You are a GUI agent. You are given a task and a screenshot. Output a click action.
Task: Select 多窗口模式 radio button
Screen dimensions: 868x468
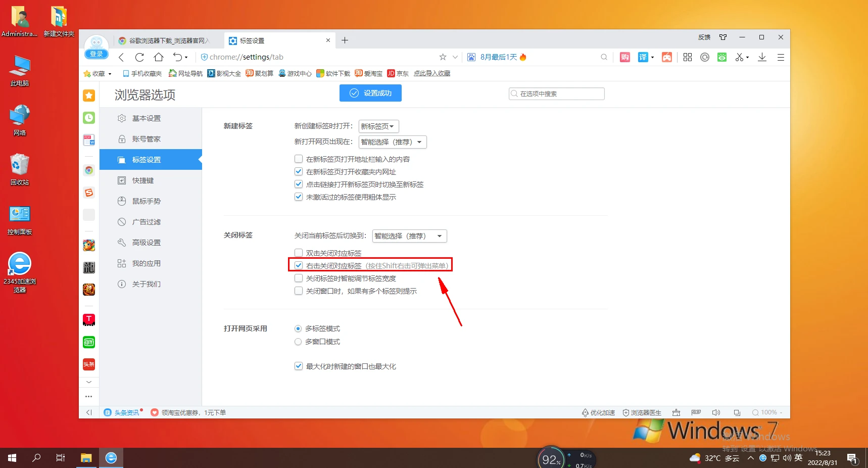[x=298, y=342]
